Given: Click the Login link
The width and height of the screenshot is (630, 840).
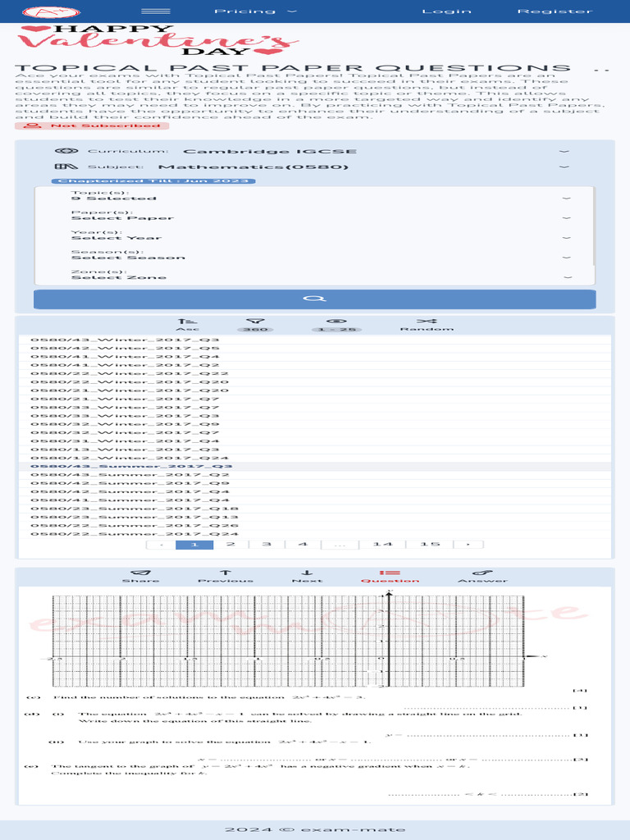Looking at the screenshot, I should 447,11.
